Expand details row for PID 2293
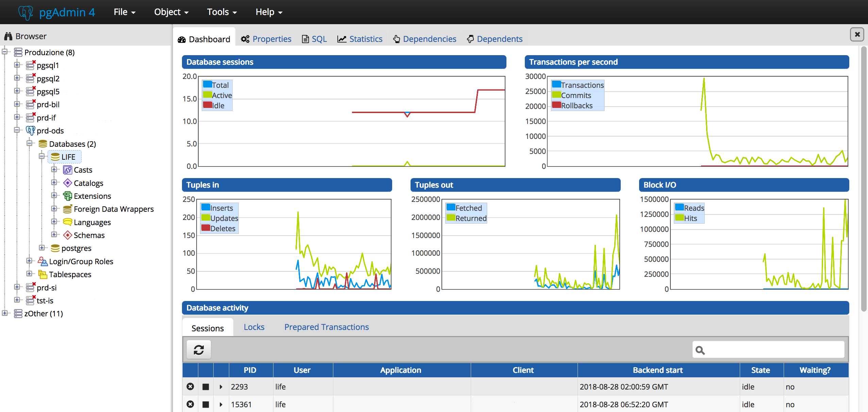The width and height of the screenshot is (868, 412). 221,386
